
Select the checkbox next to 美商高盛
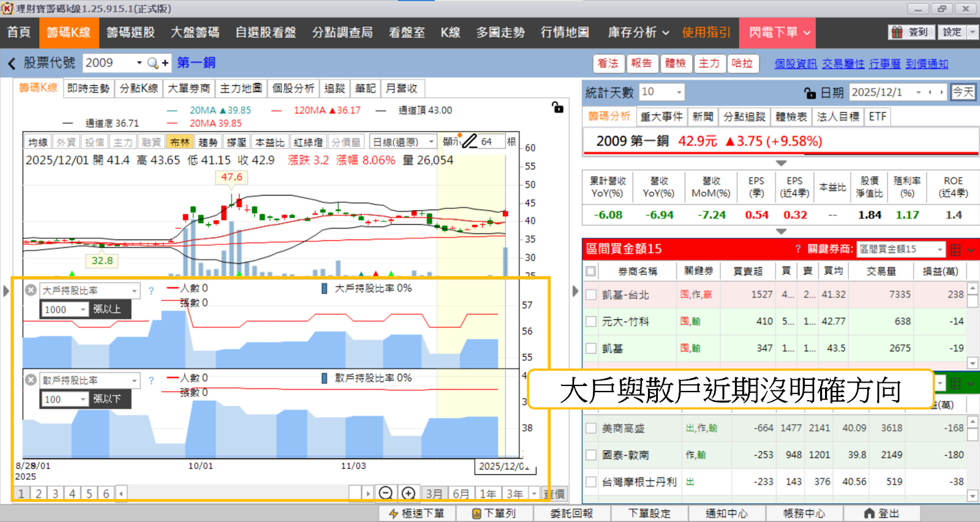pyautogui.click(x=591, y=428)
